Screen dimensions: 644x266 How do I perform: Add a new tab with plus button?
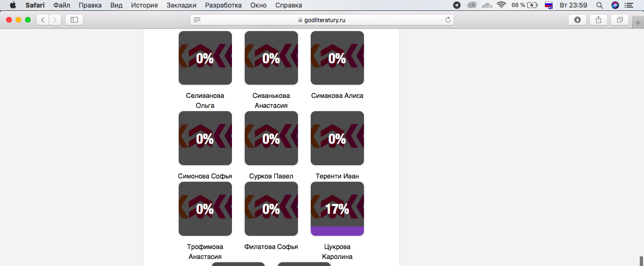point(638,23)
